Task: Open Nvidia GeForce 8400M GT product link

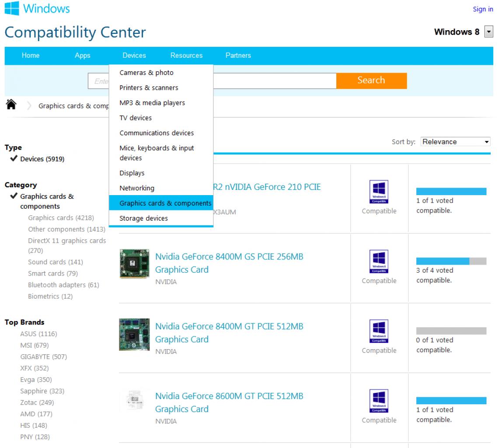Action: pos(229,333)
